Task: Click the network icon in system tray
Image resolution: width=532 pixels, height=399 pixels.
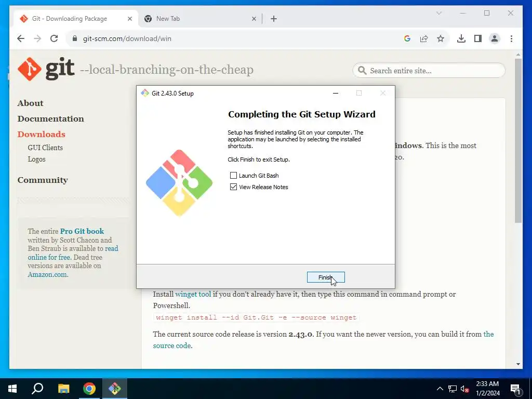Action: point(453,389)
